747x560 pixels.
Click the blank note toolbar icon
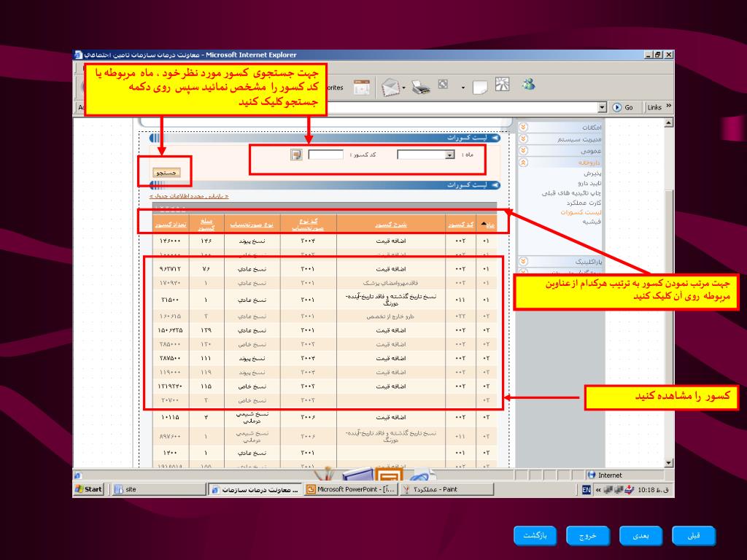(x=480, y=87)
